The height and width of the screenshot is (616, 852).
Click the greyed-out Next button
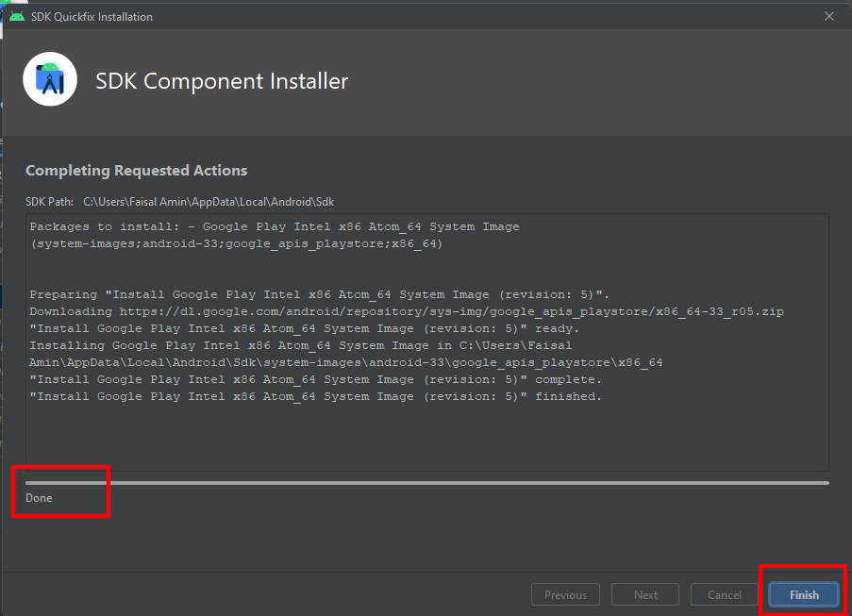[x=645, y=595]
